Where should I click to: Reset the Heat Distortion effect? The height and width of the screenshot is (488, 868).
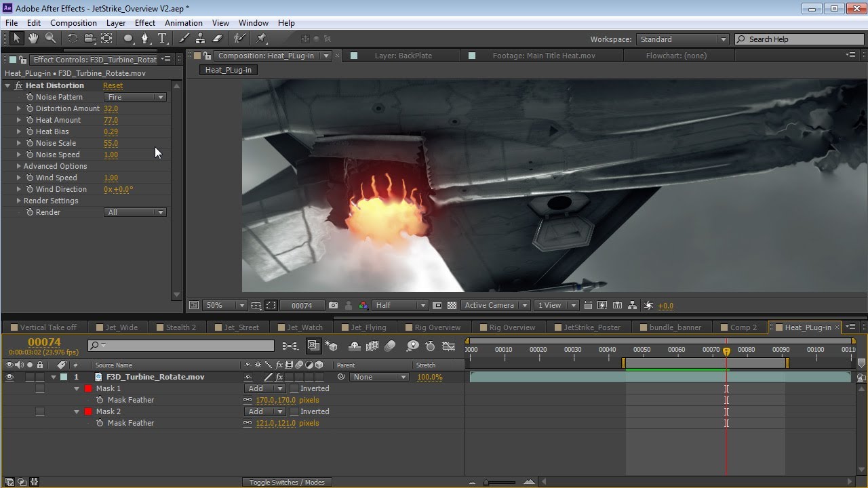click(x=113, y=85)
